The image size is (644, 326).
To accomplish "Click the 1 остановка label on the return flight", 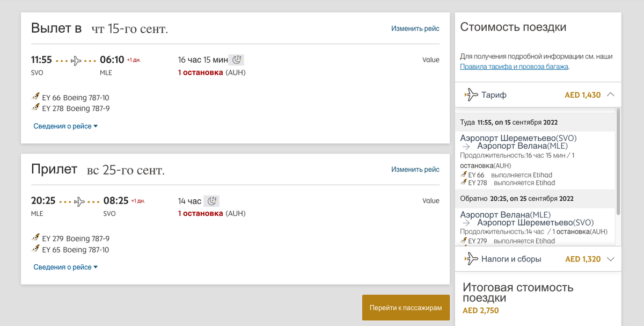I will click(200, 213).
